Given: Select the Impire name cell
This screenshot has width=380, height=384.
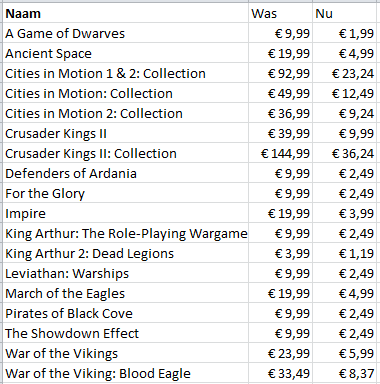Looking at the screenshot, I should point(126,213).
